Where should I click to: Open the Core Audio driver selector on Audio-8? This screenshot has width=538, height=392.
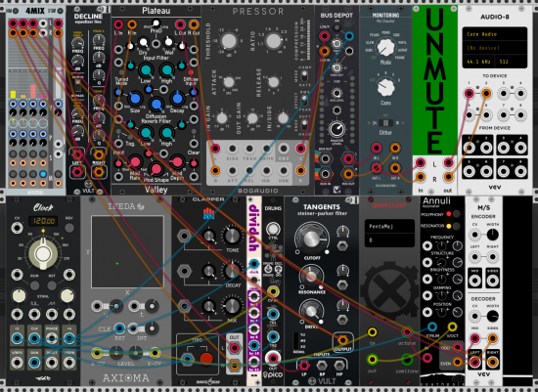[x=494, y=34]
